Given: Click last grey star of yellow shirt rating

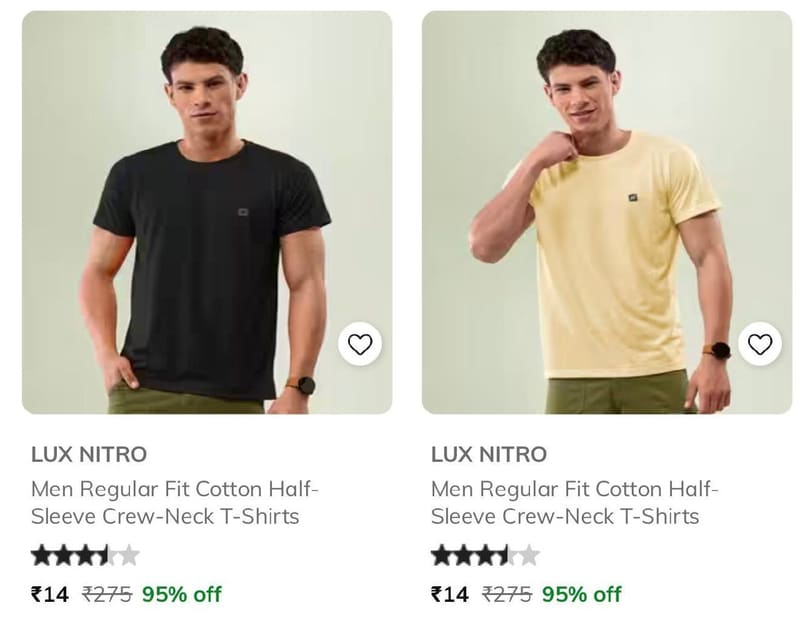Looking at the screenshot, I should point(529,555).
